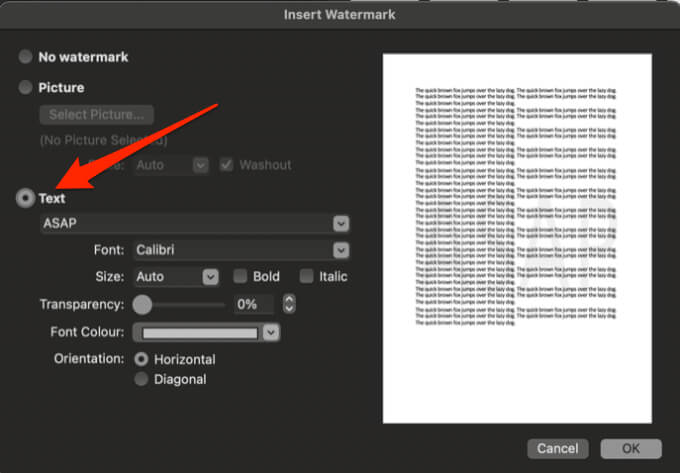The height and width of the screenshot is (473, 680).
Task: Click the Select Picture button
Action: click(x=96, y=115)
